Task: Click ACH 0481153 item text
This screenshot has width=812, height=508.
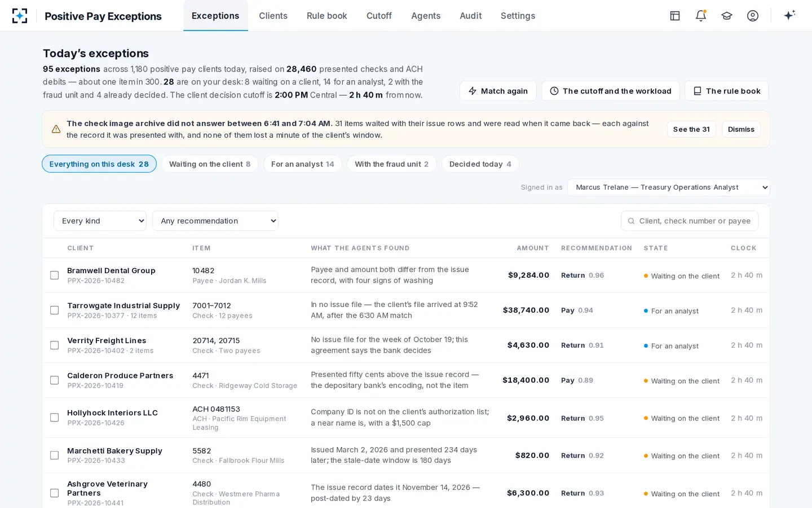Action: click(217, 409)
